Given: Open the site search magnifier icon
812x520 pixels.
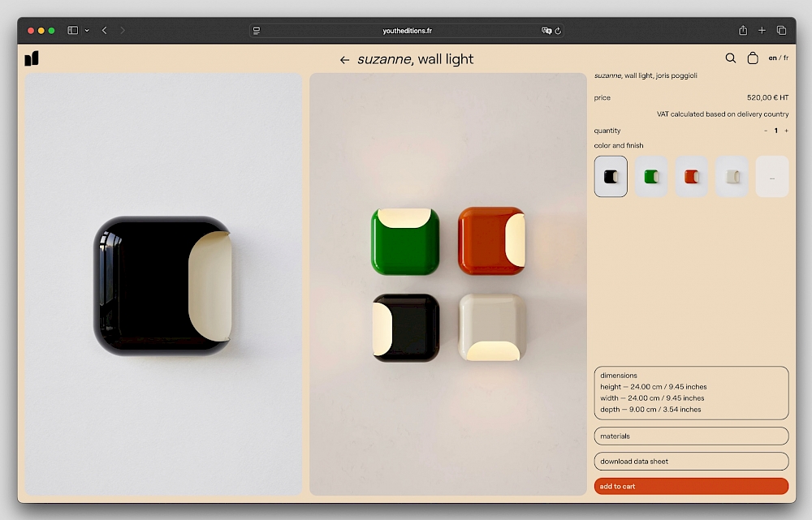Looking at the screenshot, I should pos(731,58).
